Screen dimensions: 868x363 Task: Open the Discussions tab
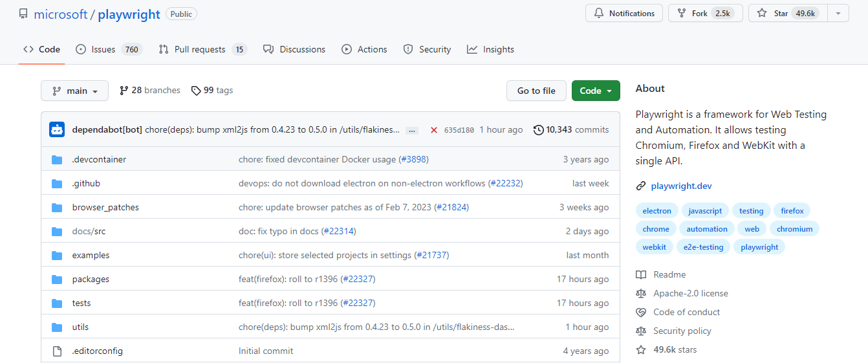(x=294, y=49)
